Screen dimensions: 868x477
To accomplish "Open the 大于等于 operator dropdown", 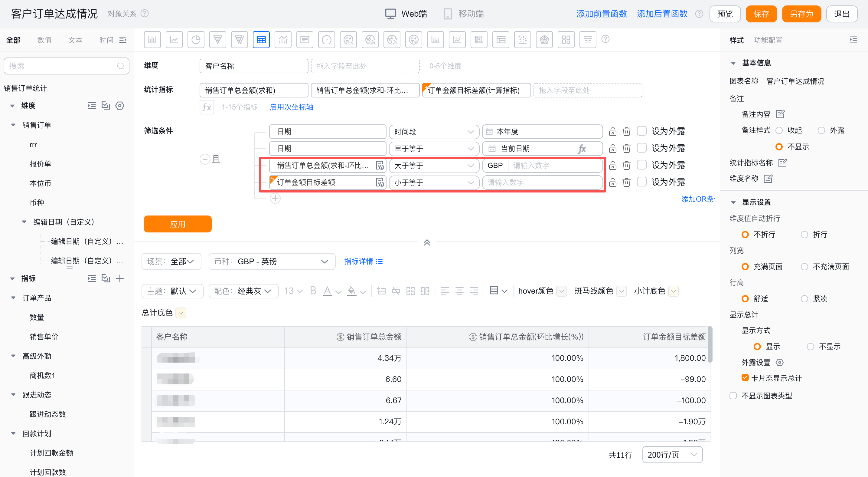I will [434, 166].
